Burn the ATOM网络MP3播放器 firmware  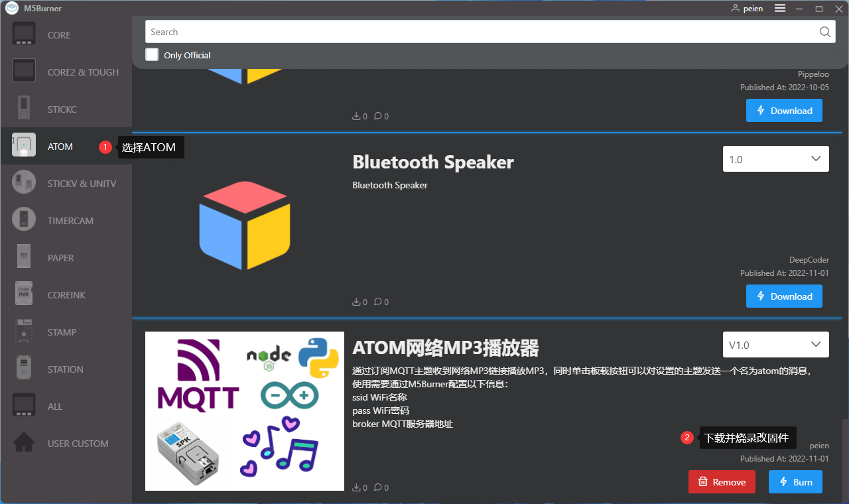click(x=795, y=482)
